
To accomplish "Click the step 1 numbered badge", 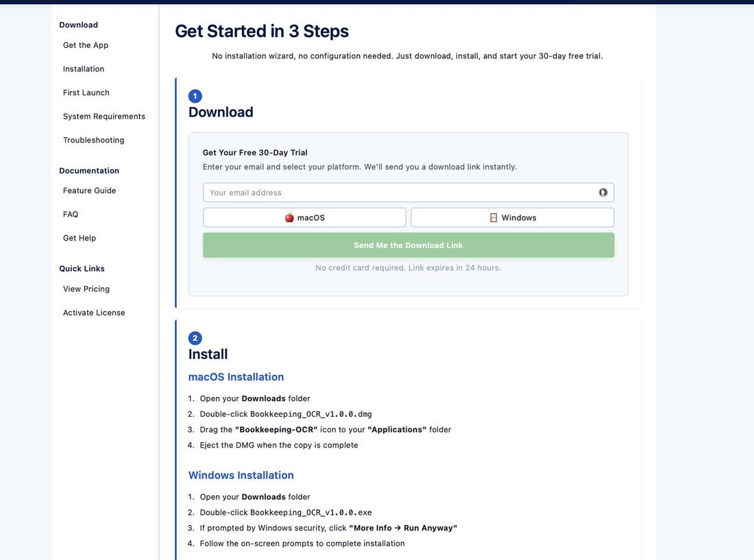I will tap(194, 95).
